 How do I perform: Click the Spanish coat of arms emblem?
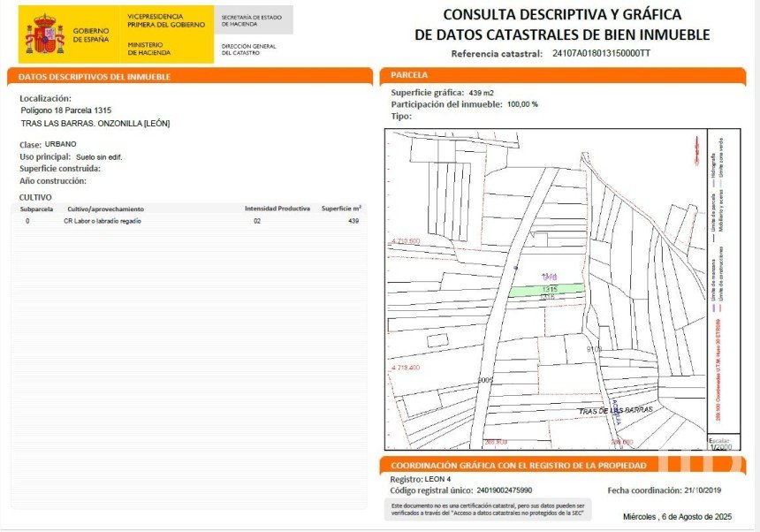[x=43, y=34]
